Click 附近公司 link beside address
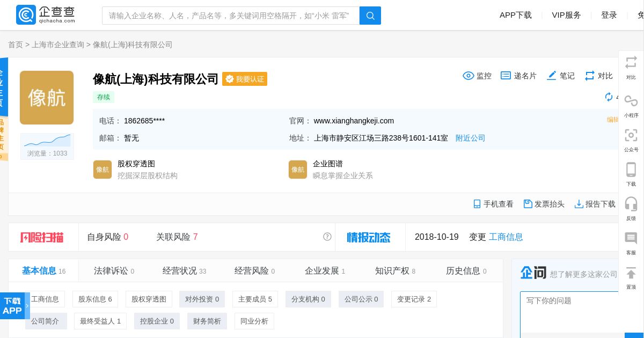 coord(470,138)
